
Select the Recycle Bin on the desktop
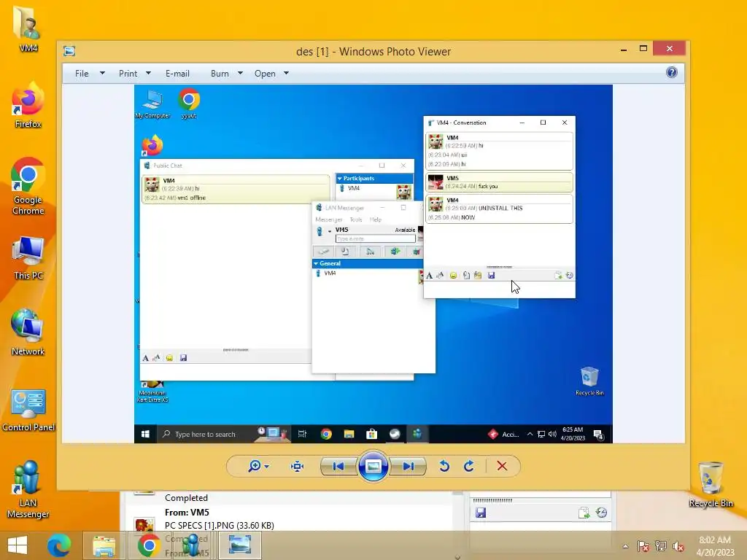point(711,484)
